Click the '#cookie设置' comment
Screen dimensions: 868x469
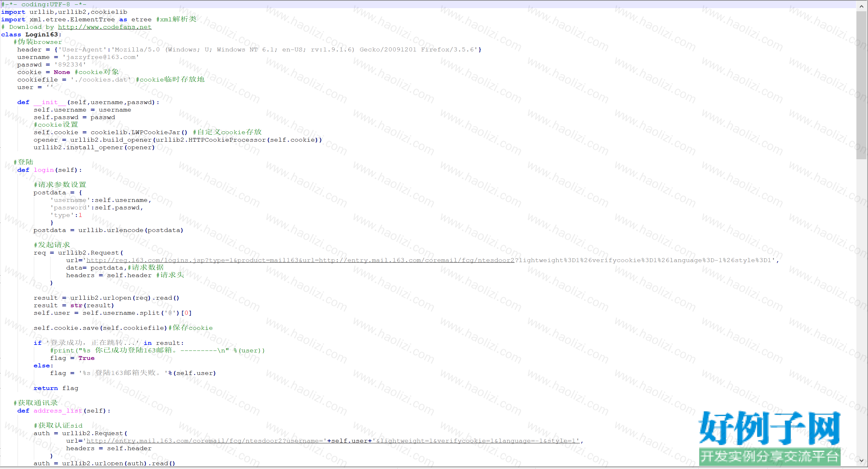point(56,125)
